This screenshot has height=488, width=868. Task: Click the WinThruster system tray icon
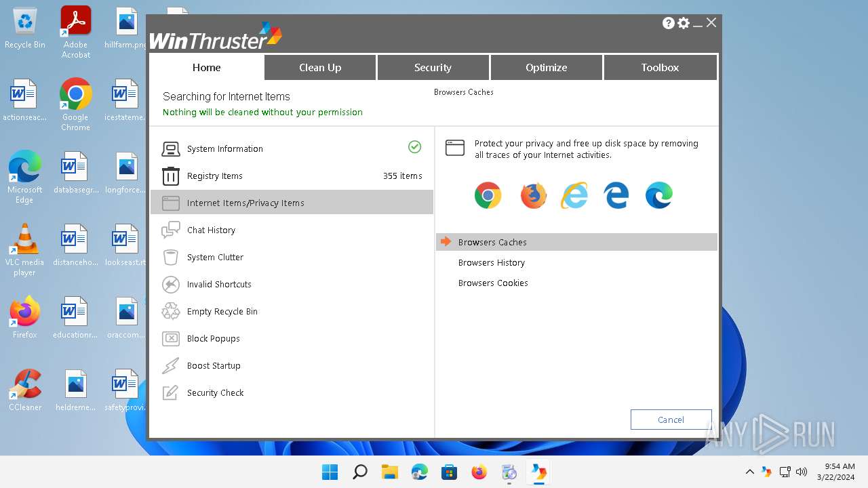(766, 472)
